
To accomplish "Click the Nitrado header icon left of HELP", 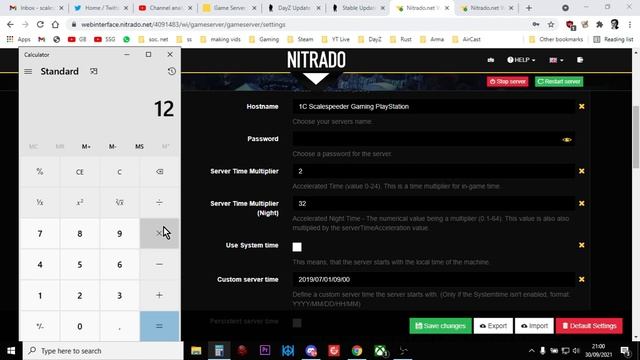I will point(491,60).
